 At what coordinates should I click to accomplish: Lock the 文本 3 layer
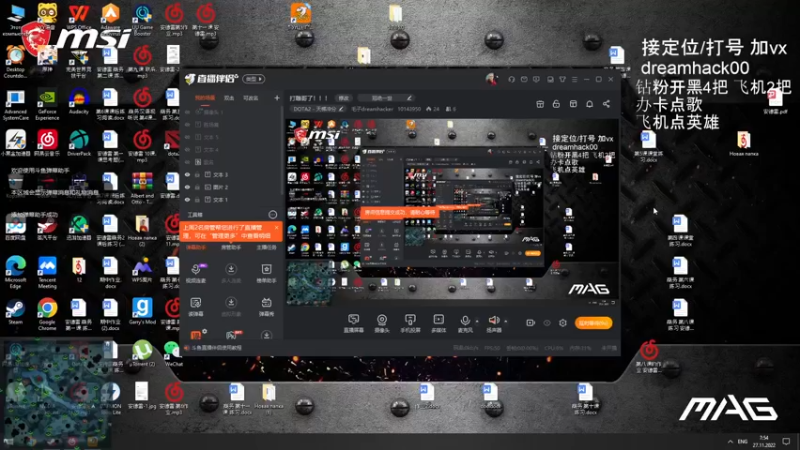tap(197, 174)
